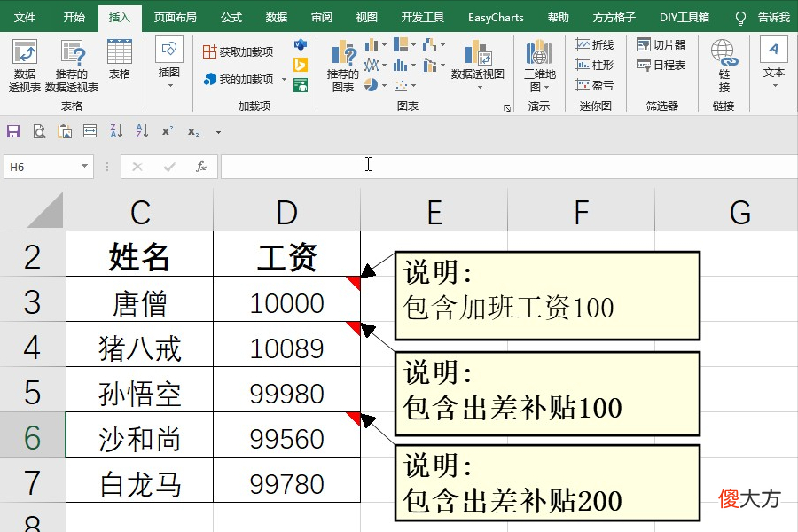Open the 图表 group dialog launcher
The width and height of the screenshot is (798, 532).
507,107
